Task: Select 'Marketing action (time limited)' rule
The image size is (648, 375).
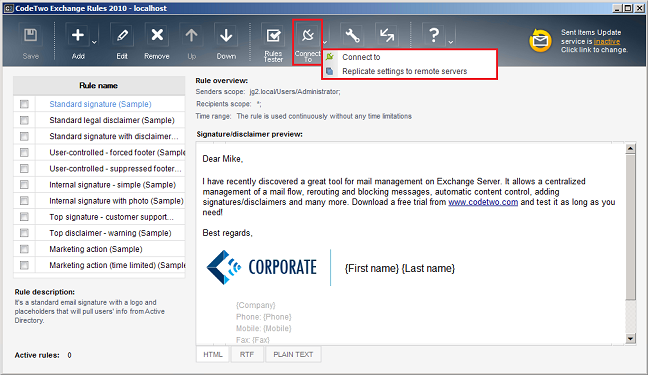Action: (x=117, y=265)
